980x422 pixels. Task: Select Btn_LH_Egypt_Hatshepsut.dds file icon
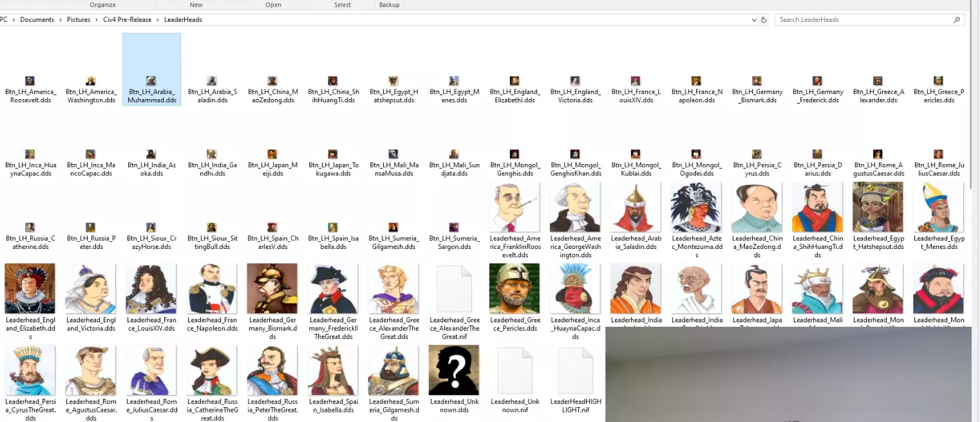point(393,81)
